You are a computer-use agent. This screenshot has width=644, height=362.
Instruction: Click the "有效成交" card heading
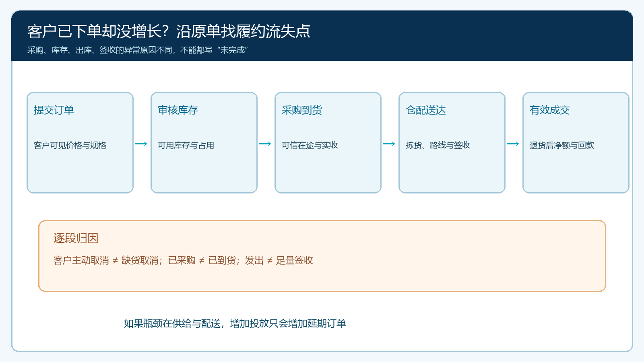tap(550, 110)
